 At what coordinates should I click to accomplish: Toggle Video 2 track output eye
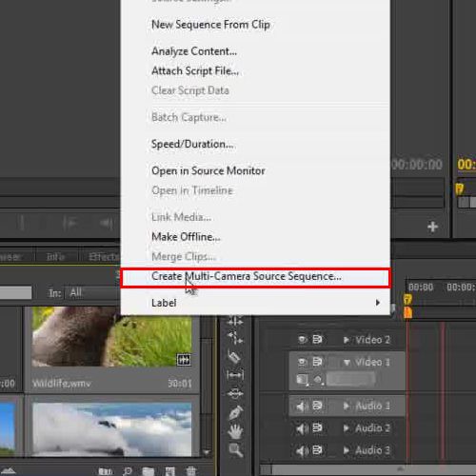pyautogui.click(x=303, y=340)
